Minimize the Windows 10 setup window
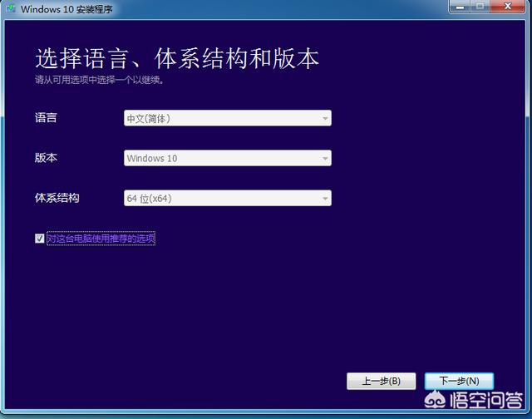 [x=460, y=7]
